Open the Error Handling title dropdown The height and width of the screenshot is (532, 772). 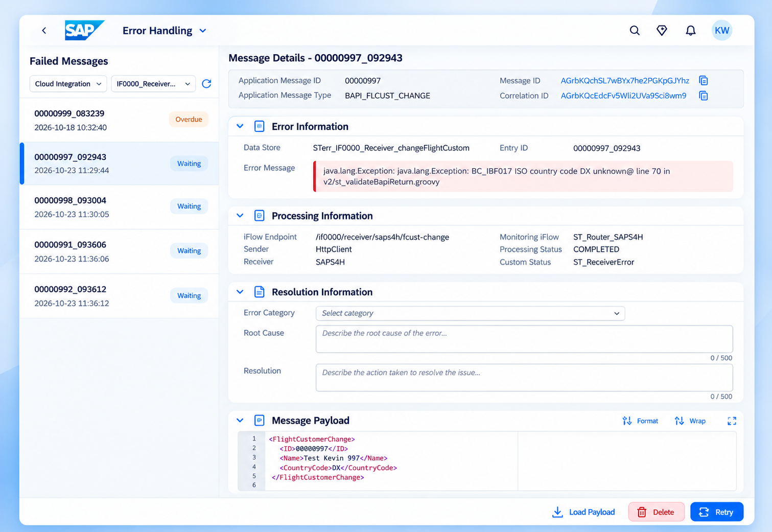[165, 31]
